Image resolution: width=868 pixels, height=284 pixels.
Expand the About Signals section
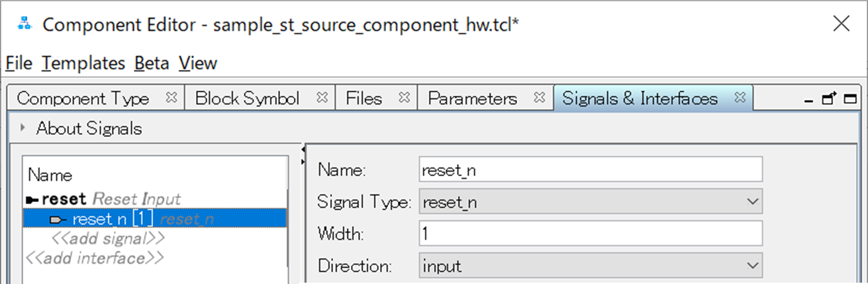(24, 128)
